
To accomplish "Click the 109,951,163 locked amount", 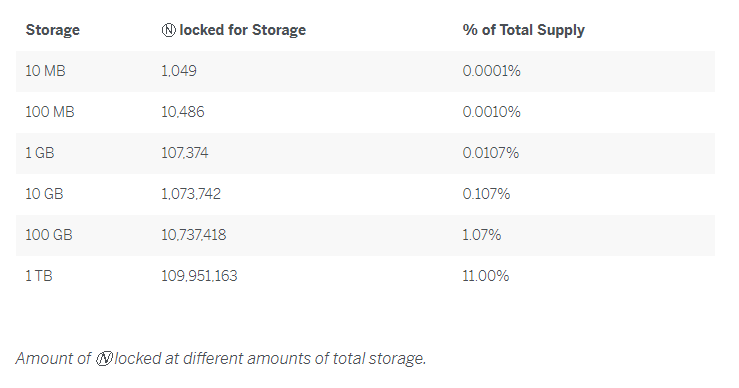I will (x=199, y=276).
